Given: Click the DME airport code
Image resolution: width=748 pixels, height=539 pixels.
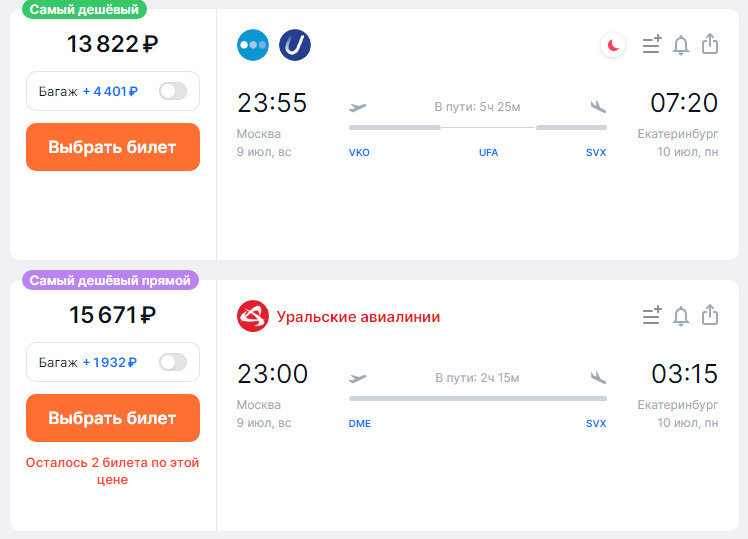Looking at the screenshot, I should [360, 424].
